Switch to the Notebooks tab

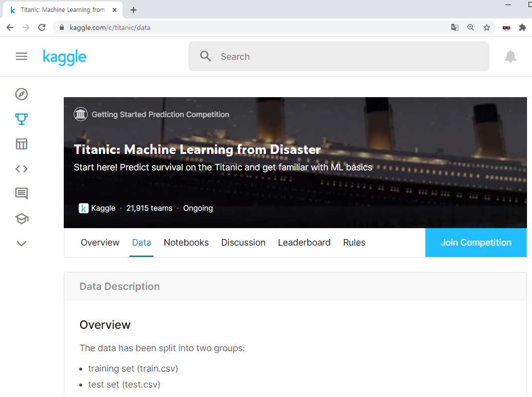coord(186,243)
